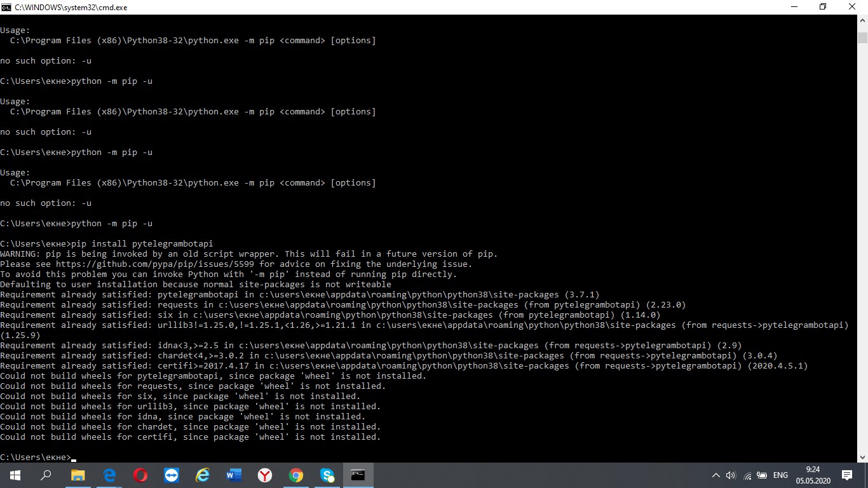Open the Windows Start menu
This screenshot has width=868, height=488.
[x=15, y=475]
